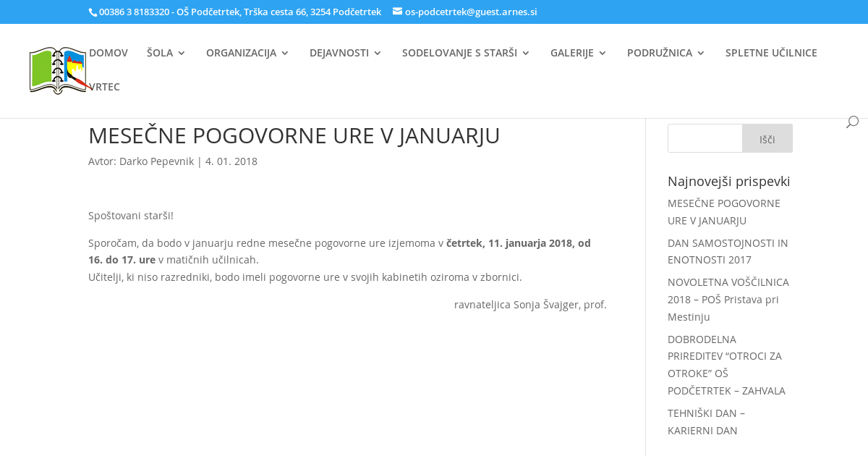Open SPLETNE UČILNICE menu item
868x456 pixels.
coord(771,53)
